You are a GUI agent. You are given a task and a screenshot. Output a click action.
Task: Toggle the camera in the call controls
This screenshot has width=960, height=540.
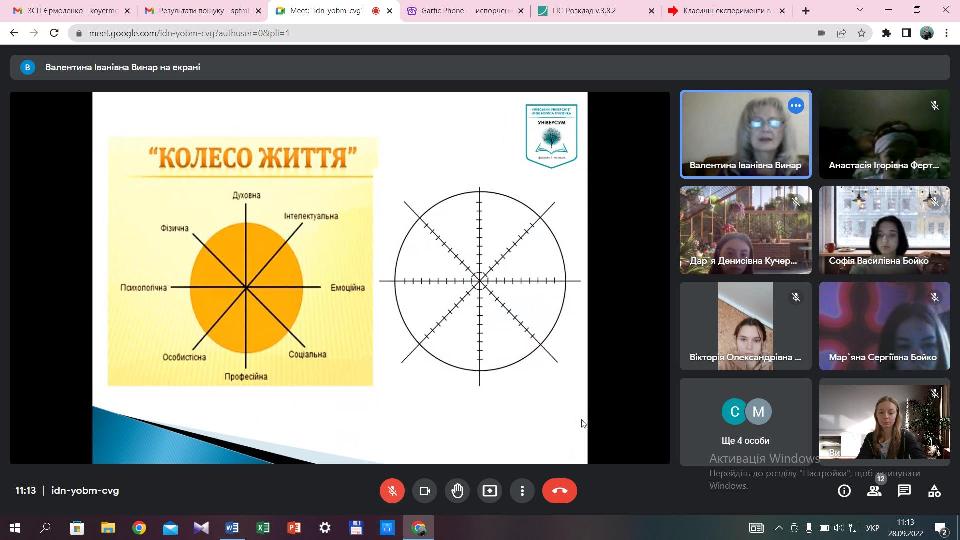(424, 491)
